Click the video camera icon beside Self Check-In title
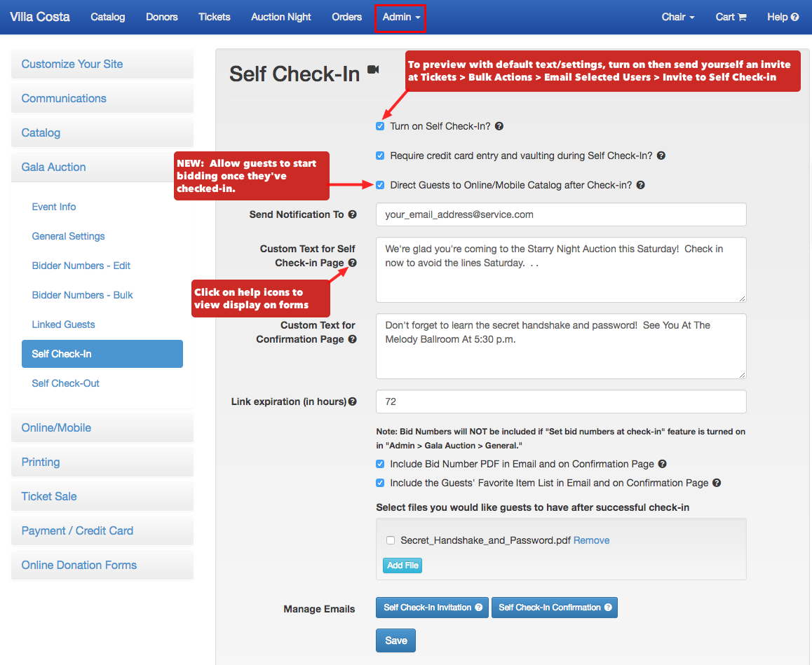The image size is (812, 665). click(373, 69)
